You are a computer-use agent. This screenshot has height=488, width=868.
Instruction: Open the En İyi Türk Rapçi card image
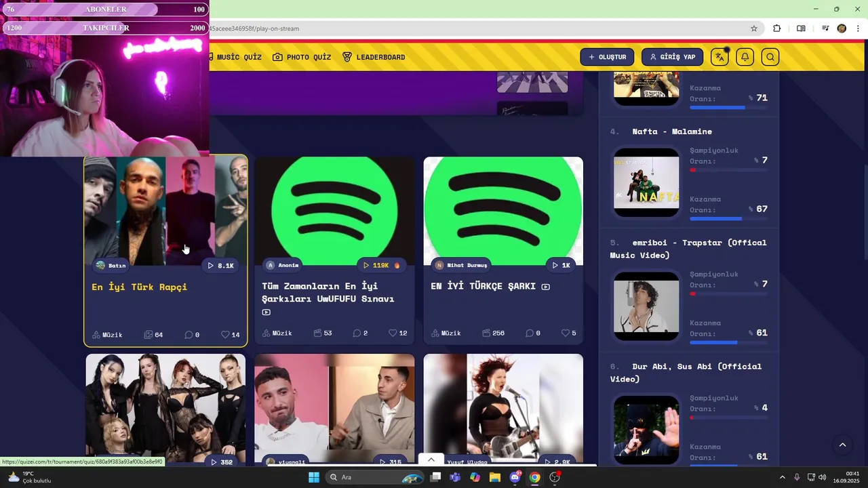click(x=165, y=211)
